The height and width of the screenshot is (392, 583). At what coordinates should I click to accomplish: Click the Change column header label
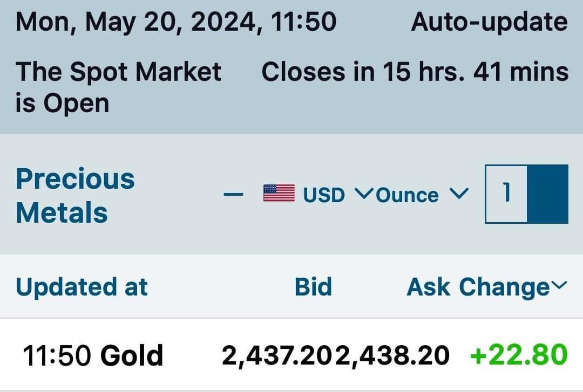click(x=504, y=287)
